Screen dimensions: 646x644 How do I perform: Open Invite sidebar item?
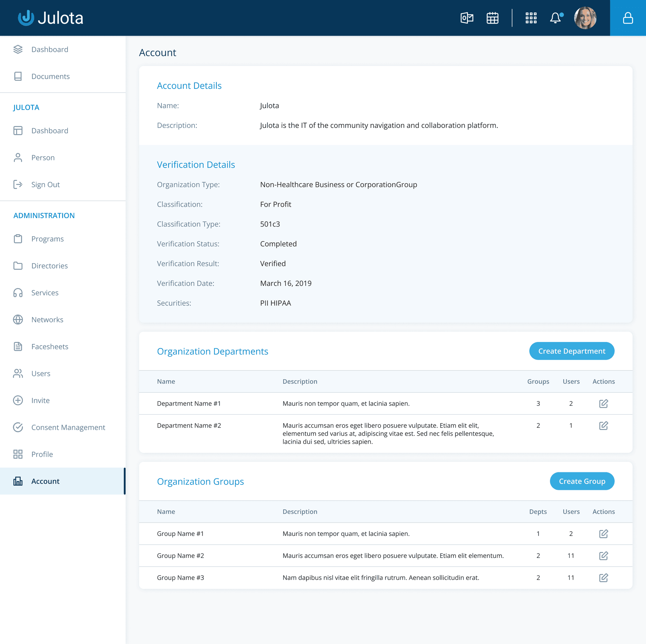pyautogui.click(x=63, y=400)
